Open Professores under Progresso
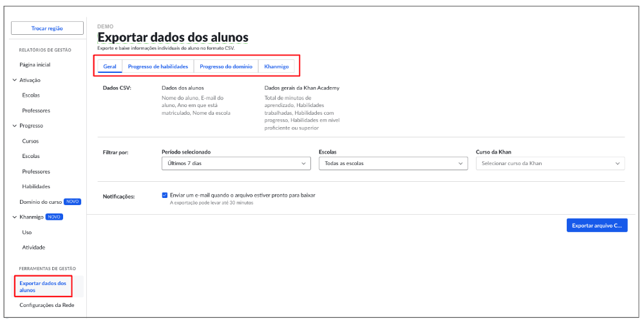644x325 pixels. (x=36, y=172)
